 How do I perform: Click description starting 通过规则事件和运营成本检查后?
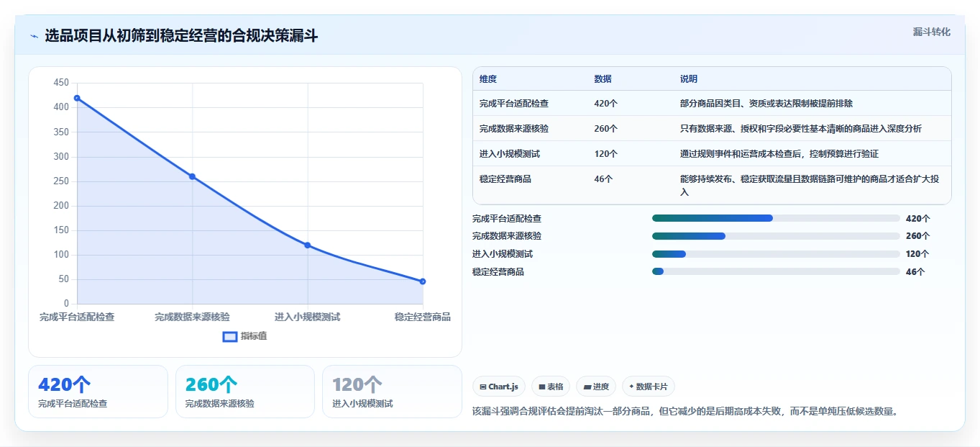(779, 154)
